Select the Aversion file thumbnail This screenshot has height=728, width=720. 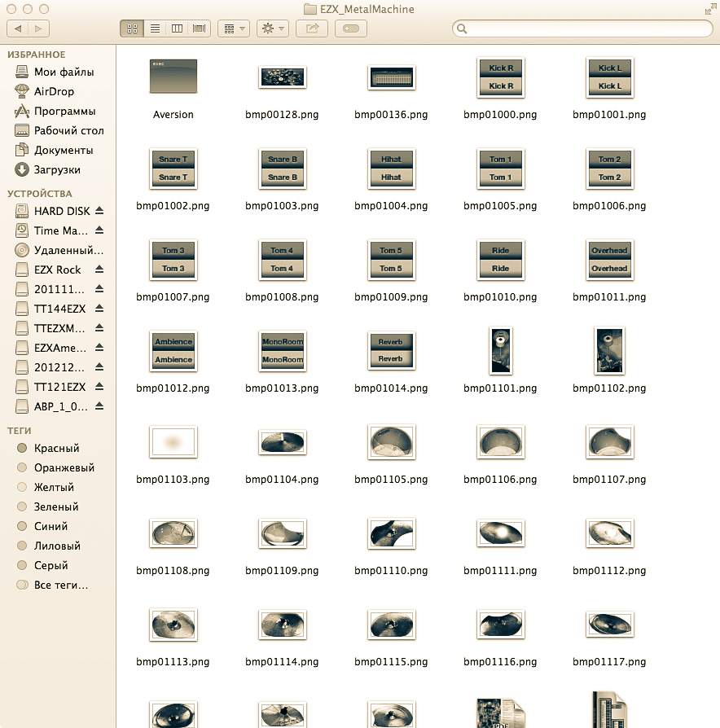coord(173,77)
